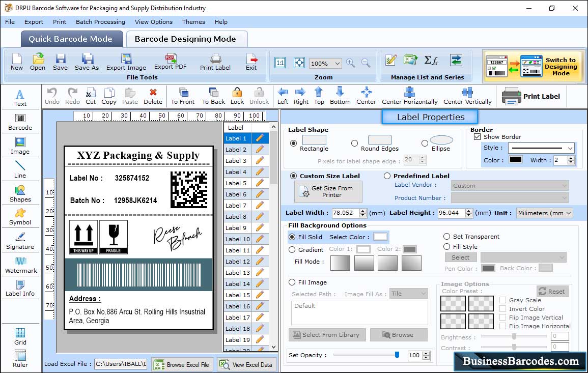Open the Product Number dropdown
Image resolution: width=588 pixels, height=373 pixels.
click(x=510, y=198)
